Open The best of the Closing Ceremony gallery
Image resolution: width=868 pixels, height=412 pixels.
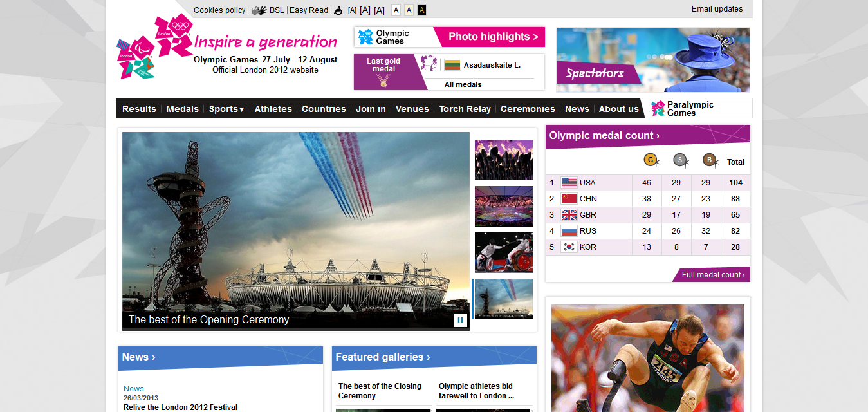point(380,391)
